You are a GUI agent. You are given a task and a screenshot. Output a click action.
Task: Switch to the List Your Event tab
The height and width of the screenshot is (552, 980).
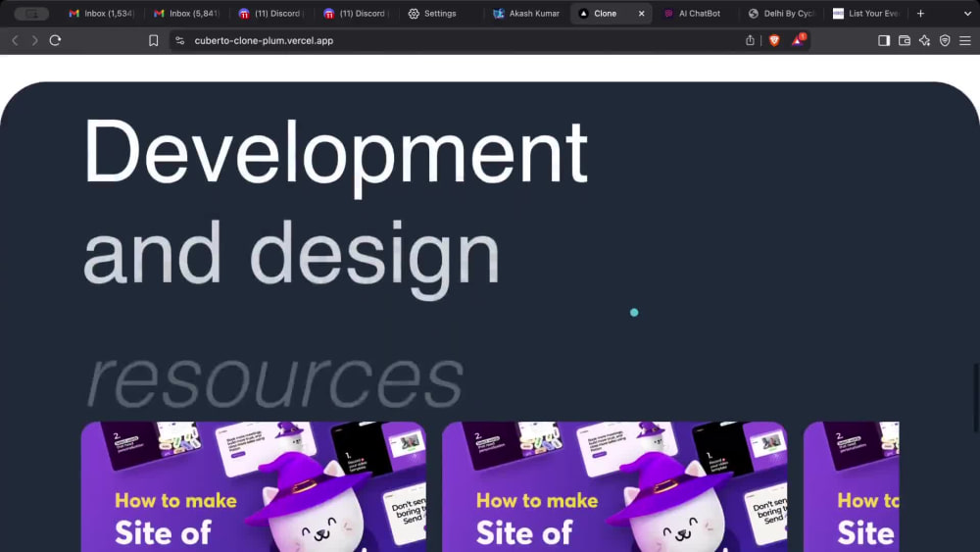coord(866,13)
